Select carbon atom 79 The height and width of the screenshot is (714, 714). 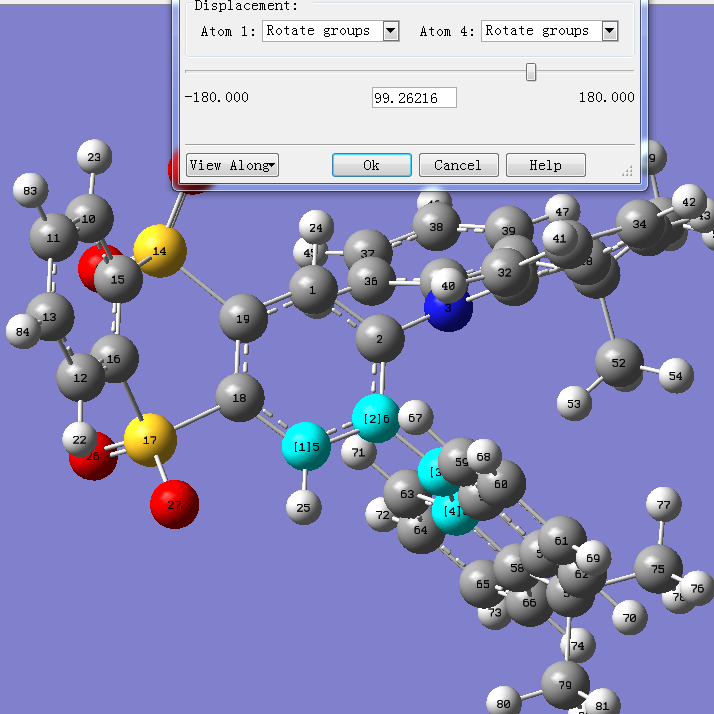[565, 685]
